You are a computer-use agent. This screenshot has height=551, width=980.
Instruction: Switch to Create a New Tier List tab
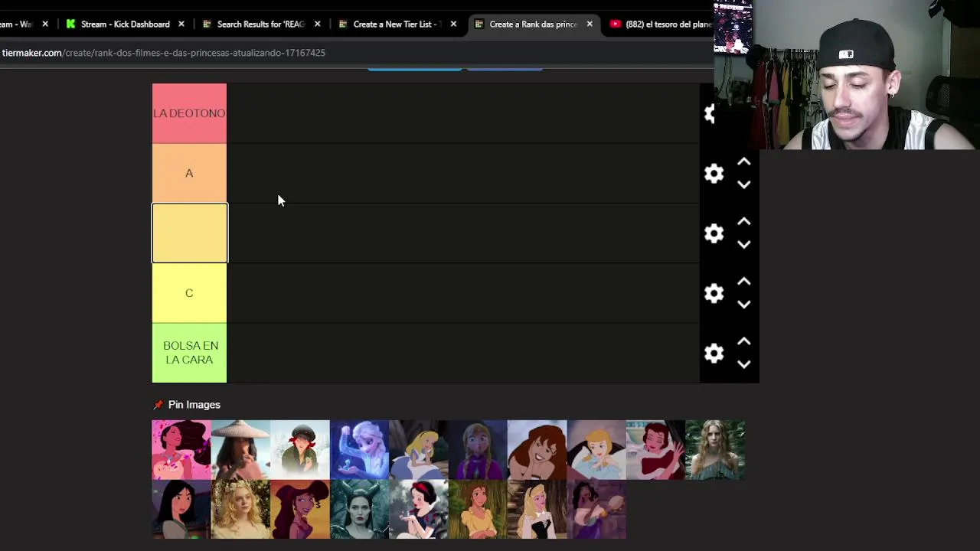pyautogui.click(x=397, y=24)
